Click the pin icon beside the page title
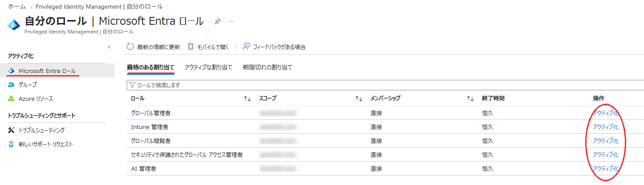 point(217,21)
